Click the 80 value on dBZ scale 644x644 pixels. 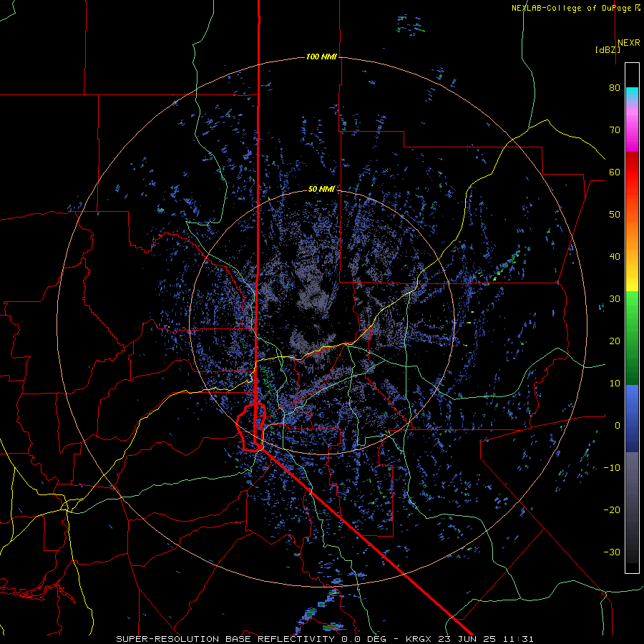click(x=615, y=88)
